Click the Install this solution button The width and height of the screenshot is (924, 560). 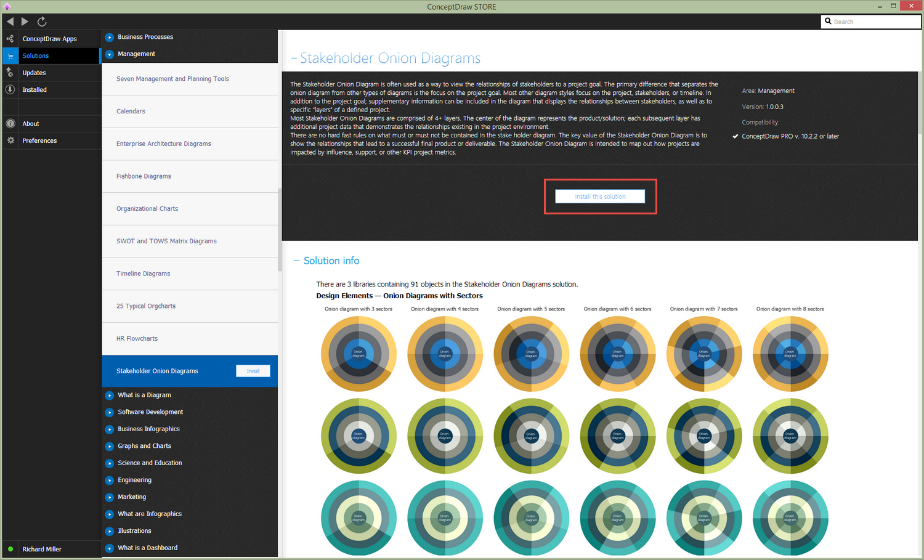600,197
